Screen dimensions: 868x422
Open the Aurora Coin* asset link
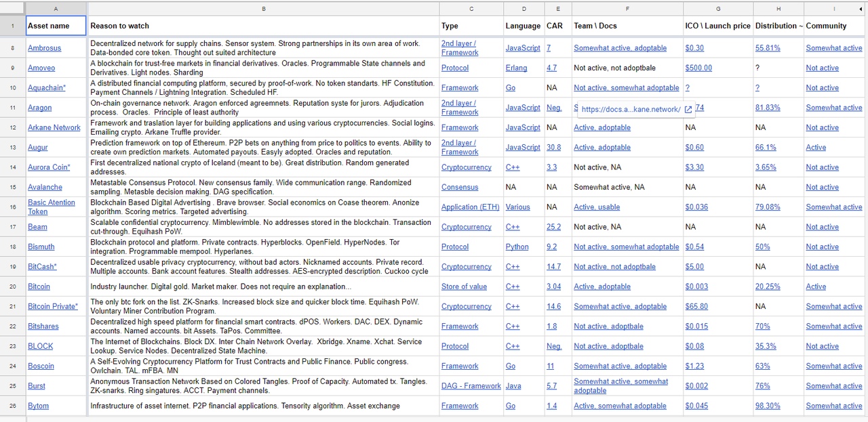click(x=49, y=167)
